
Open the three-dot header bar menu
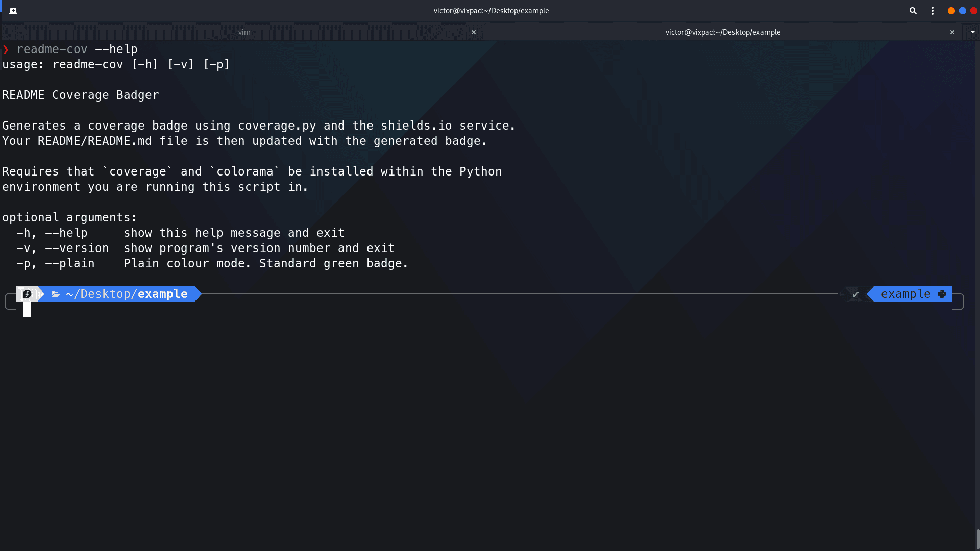(x=932, y=10)
